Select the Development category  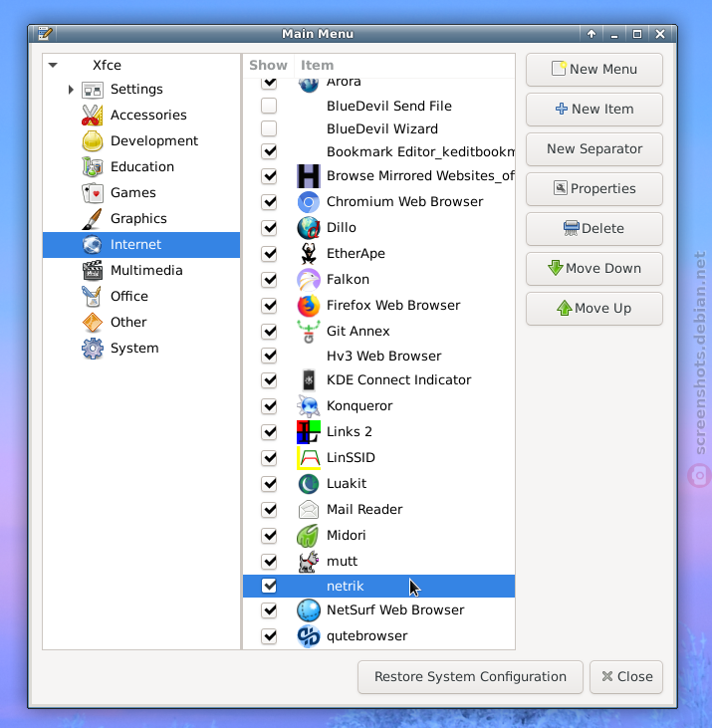141,141
